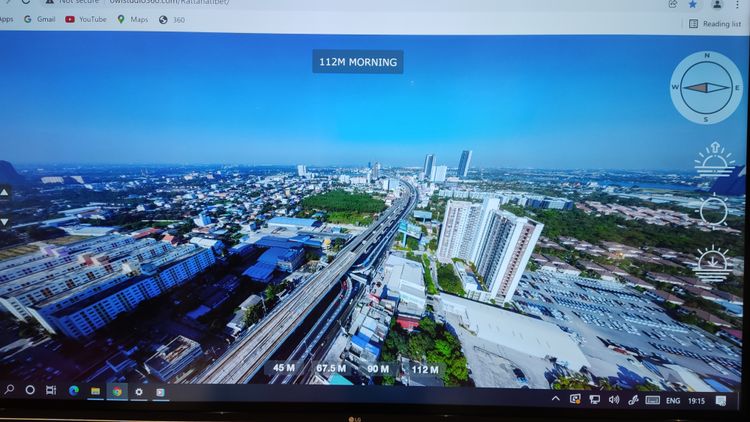Open the touch keyboard icon
The image size is (750, 422).
tap(652, 400)
